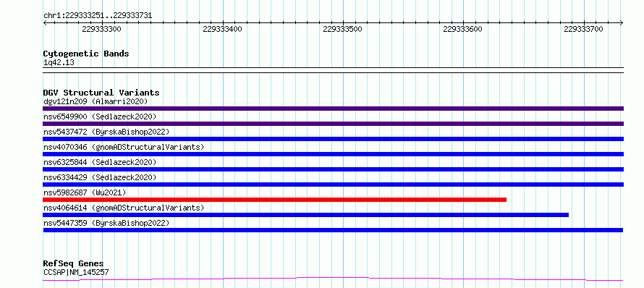This screenshot has width=644, height=288.
Task: Click the RefSeq Genes track heading
Action: point(73,264)
